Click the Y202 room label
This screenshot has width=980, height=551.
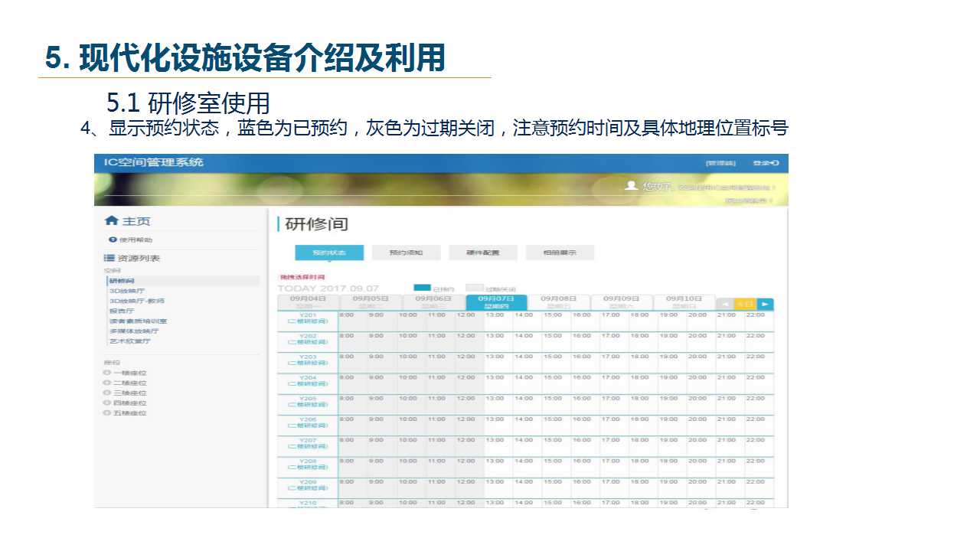[308, 338]
